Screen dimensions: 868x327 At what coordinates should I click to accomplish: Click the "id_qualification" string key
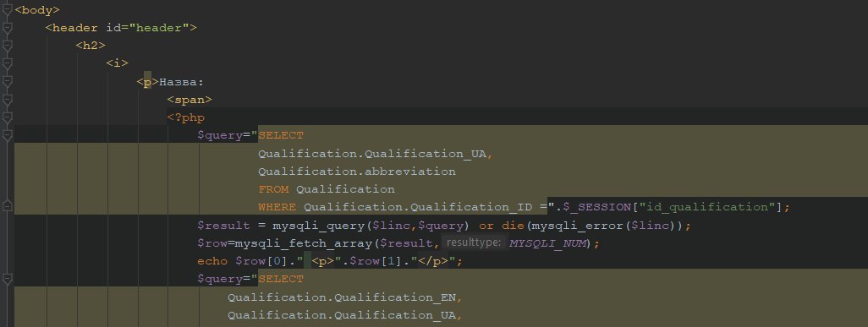707,207
